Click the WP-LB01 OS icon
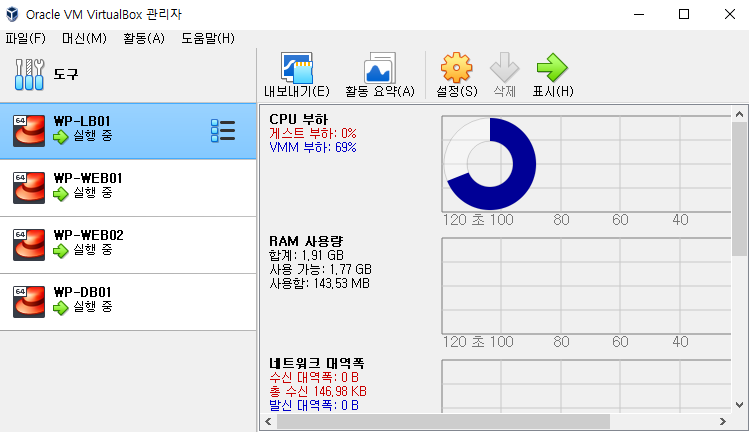Viewport: 749px width, 432px height. [x=29, y=130]
